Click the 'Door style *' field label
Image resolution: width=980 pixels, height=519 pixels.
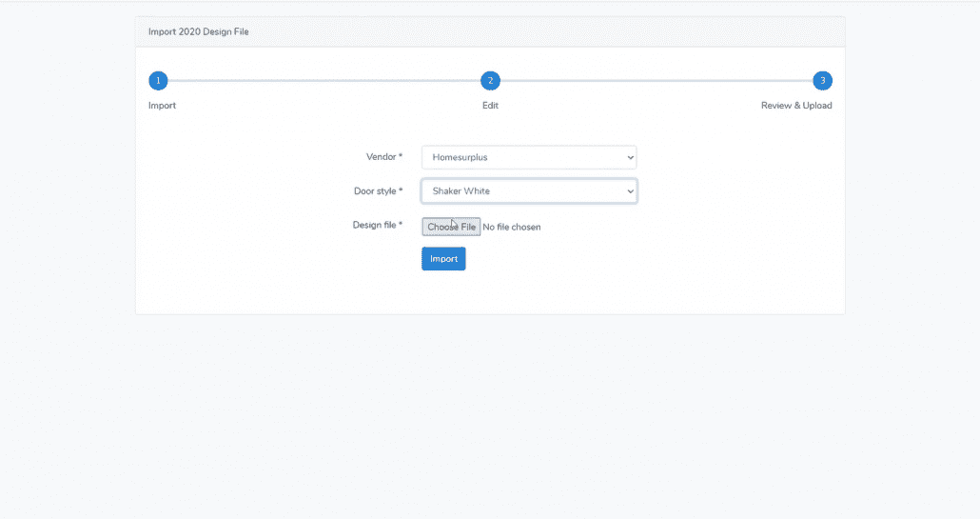coord(378,191)
